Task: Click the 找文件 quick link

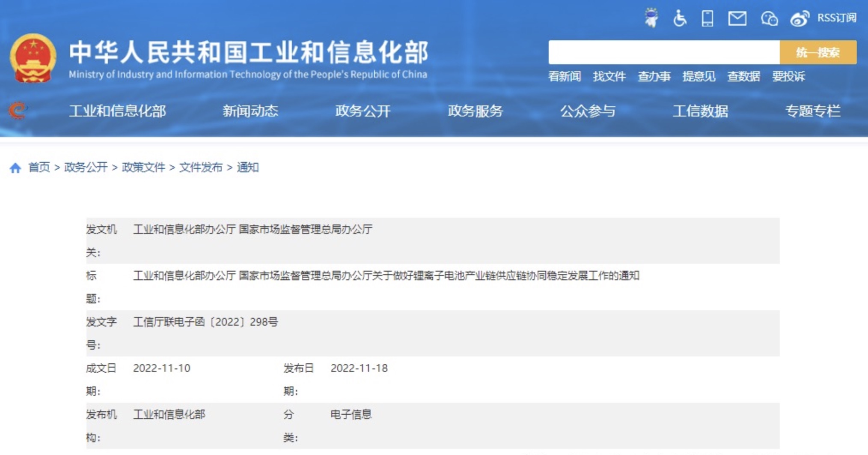Action: pyautogui.click(x=609, y=77)
